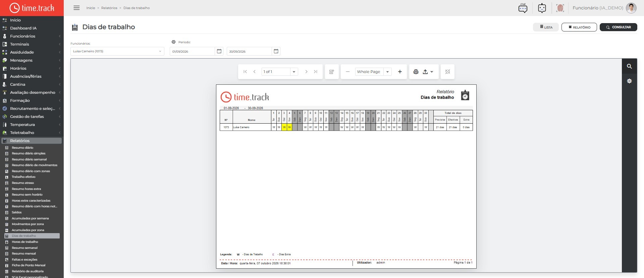Open Horas de trabalho report
Viewport: 644px width, 278px height.
25,242
